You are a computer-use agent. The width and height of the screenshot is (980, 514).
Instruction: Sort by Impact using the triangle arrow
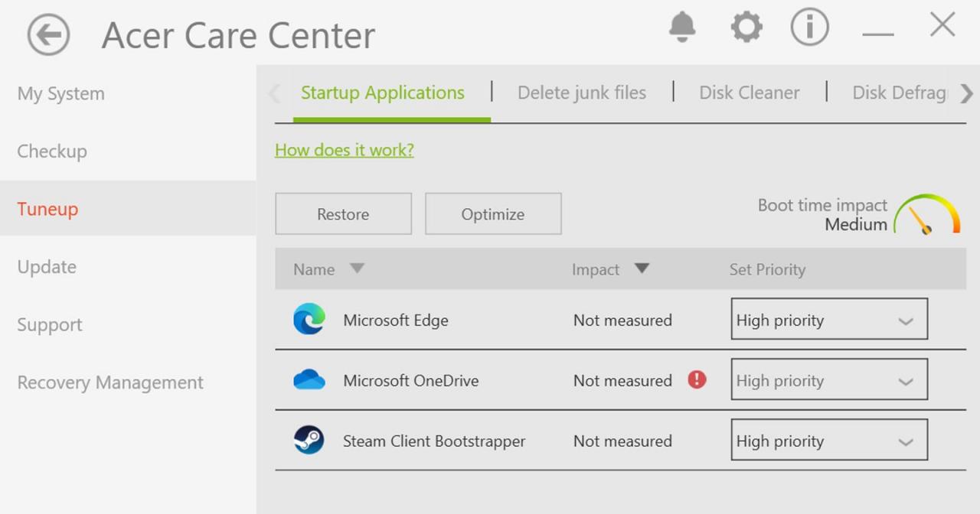tap(642, 268)
